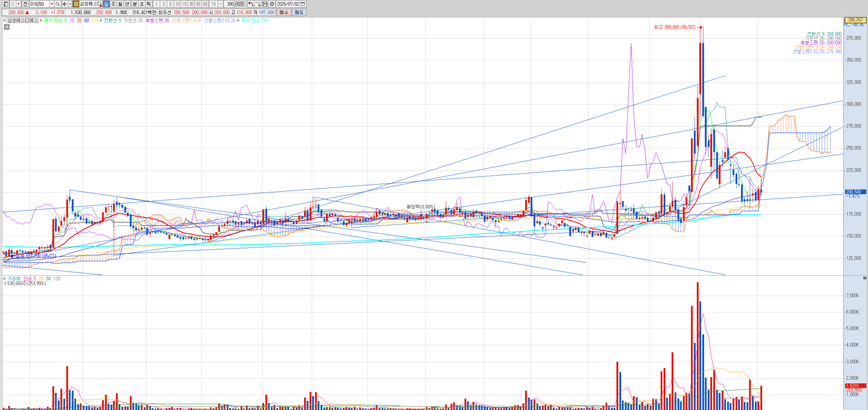Click the magenta 10 moving average legend
Image resolution: width=868 pixels, height=410 pixels.
click(72, 20)
